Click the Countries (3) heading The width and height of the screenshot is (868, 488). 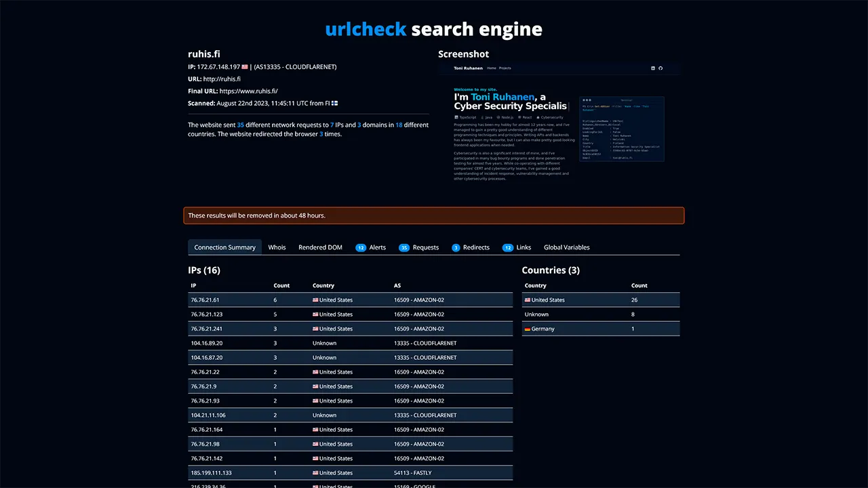pyautogui.click(x=551, y=270)
